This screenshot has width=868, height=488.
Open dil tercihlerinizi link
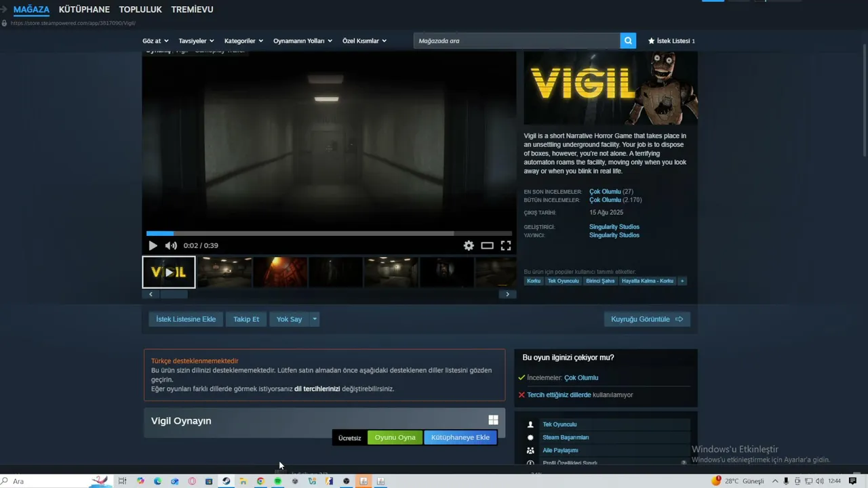tap(317, 389)
